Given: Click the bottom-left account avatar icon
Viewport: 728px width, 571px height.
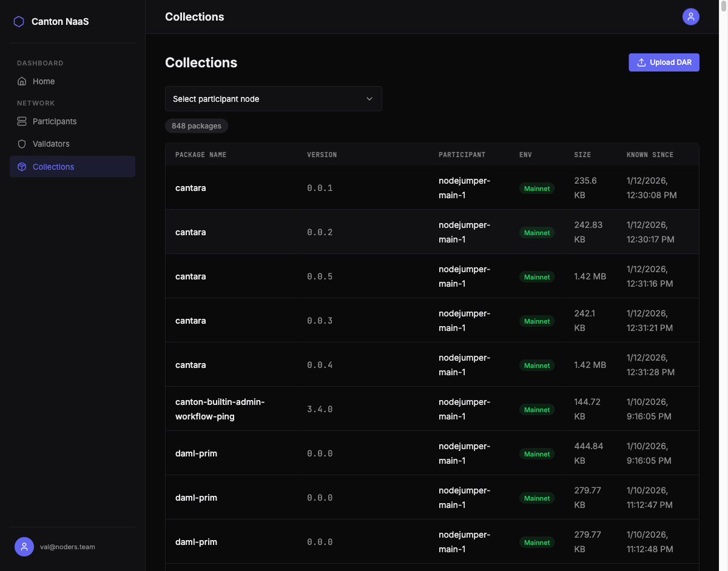Looking at the screenshot, I should (24, 547).
